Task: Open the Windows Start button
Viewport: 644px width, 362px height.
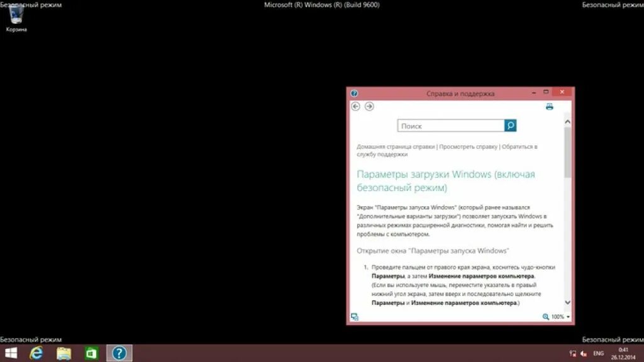Action: pos(11,353)
